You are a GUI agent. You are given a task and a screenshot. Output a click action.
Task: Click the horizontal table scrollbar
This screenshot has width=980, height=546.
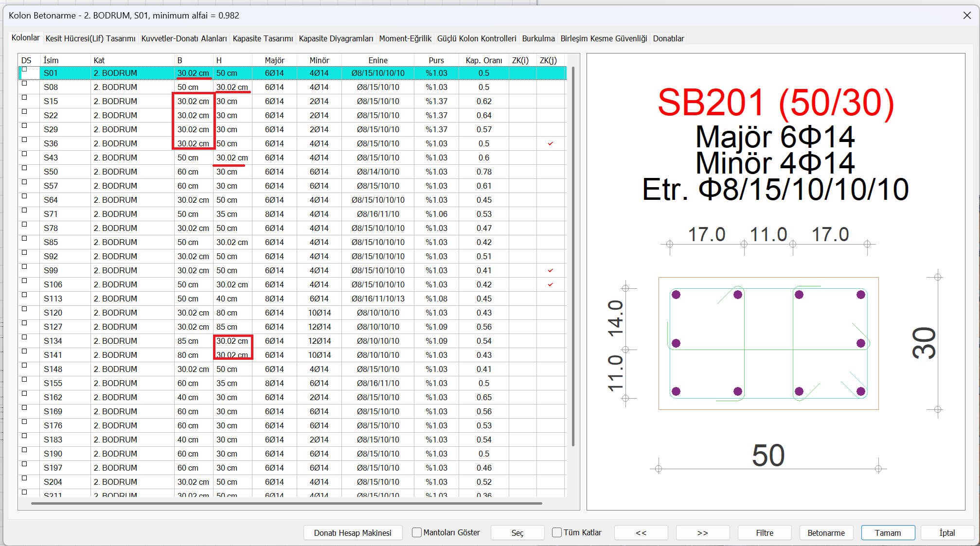[x=286, y=503]
